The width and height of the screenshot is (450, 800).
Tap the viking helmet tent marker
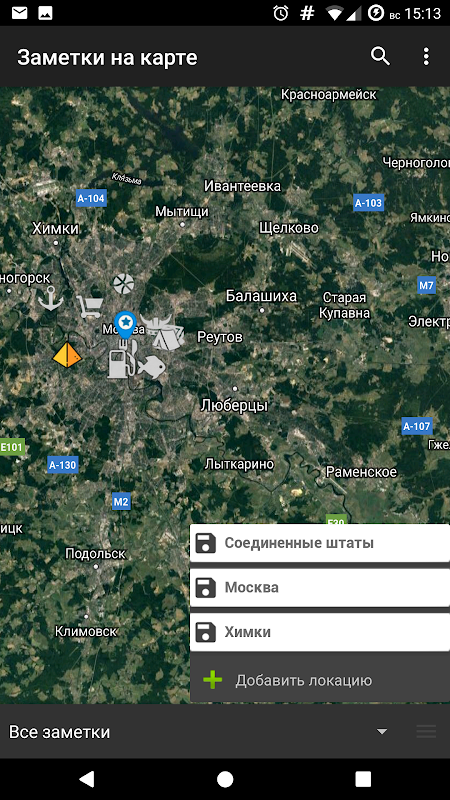tap(163, 332)
